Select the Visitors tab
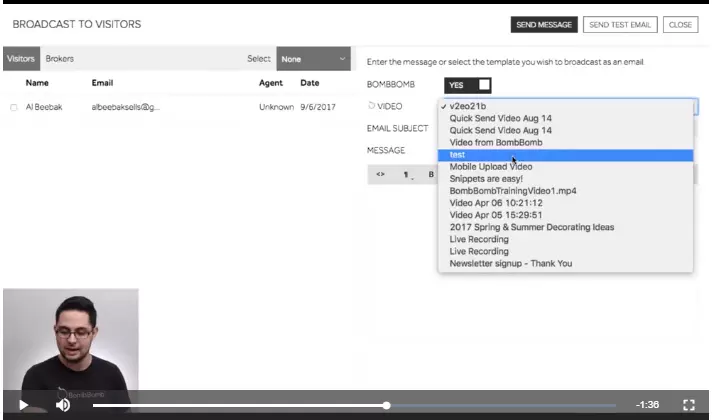This screenshot has width=712, height=420. 21,59
